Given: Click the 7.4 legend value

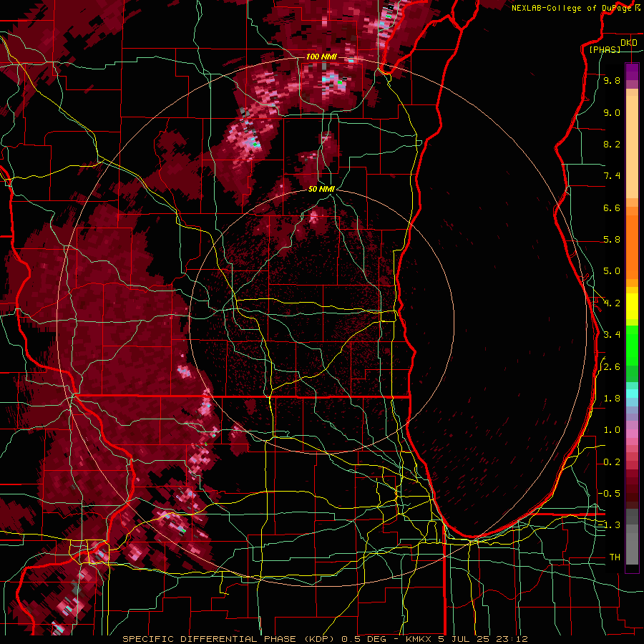Looking at the screenshot, I should tap(612, 176).
